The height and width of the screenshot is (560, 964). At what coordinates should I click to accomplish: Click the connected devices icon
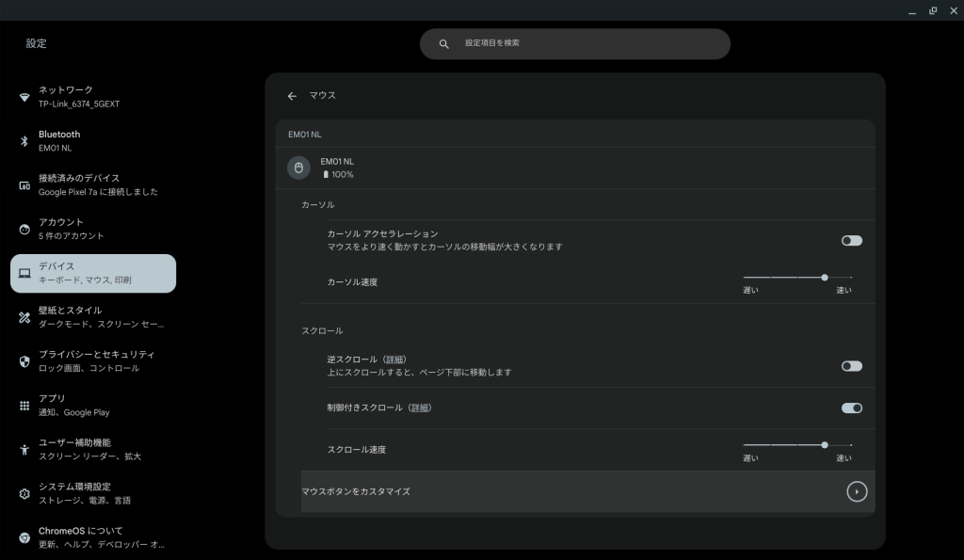coord(24,184)
